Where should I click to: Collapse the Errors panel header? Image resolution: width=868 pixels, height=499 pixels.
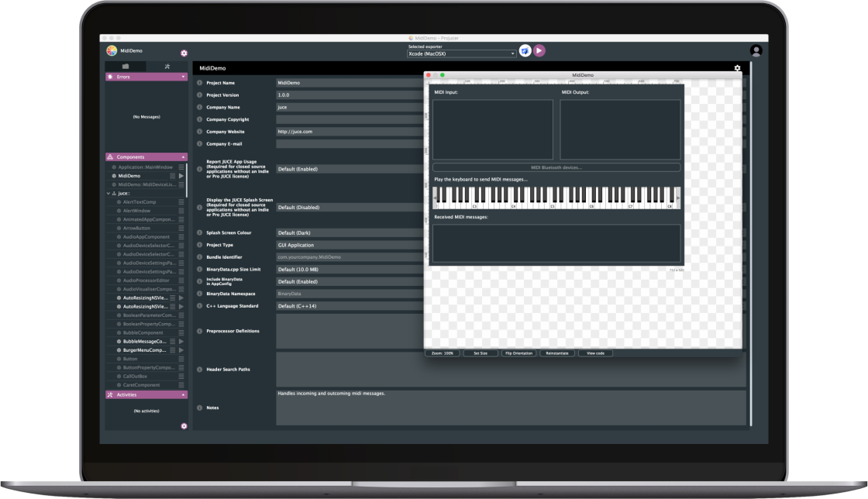[146, 77]
